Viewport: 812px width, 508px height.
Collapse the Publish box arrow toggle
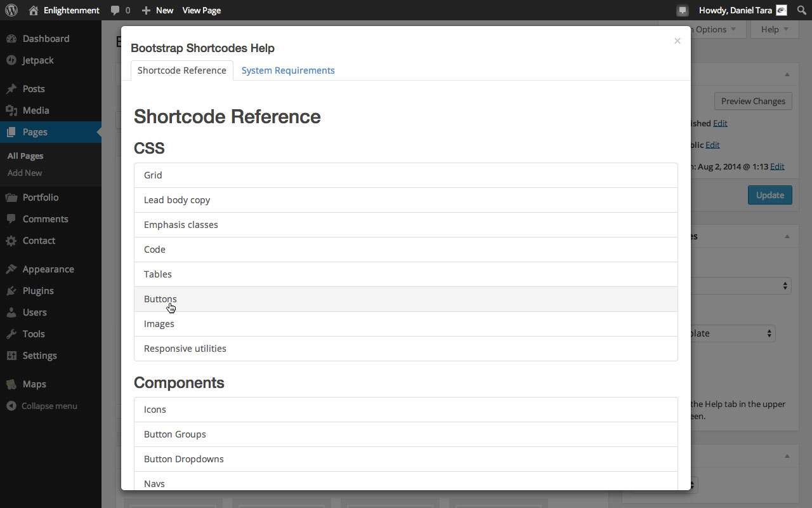pos(787,74)
